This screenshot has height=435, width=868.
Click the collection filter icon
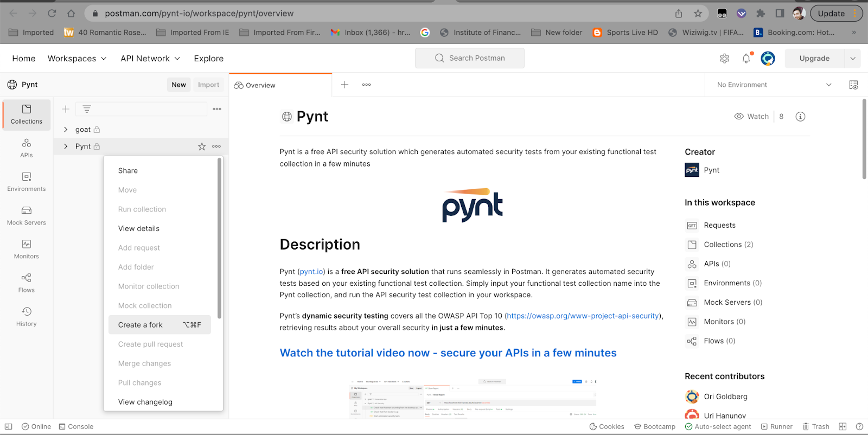tap(87, 109)
